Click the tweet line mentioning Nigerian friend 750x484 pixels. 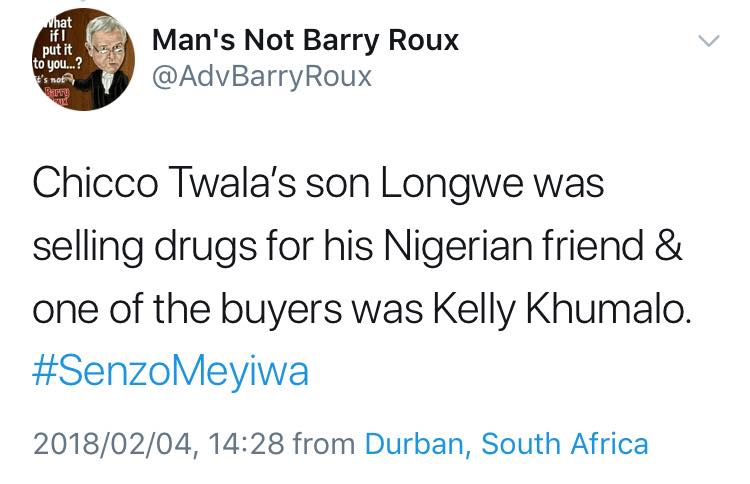357,246
